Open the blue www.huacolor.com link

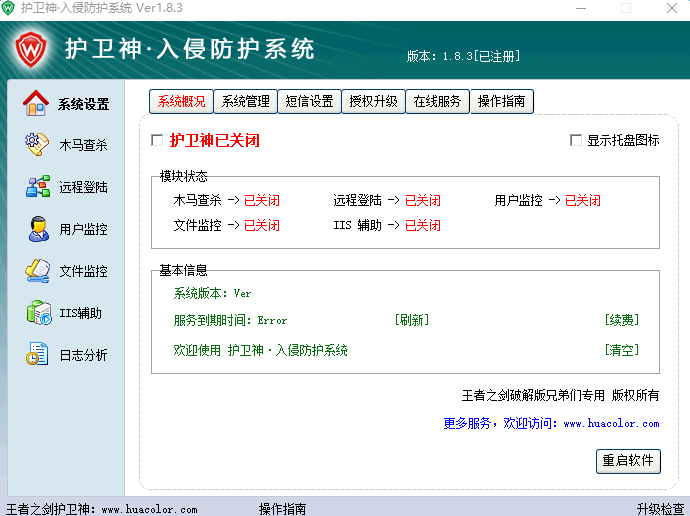611,424
